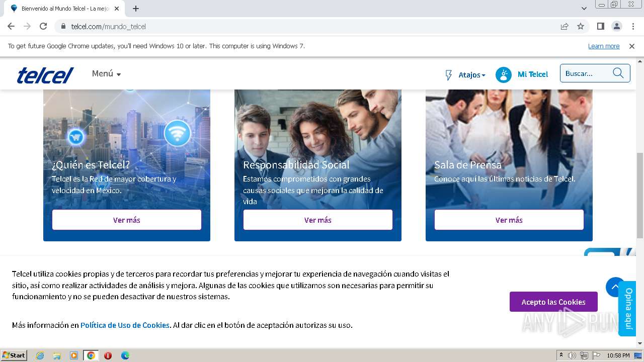Click the search magnifier icon
Image resolution: width=644 pixels, height=362 pixels.
618,73
